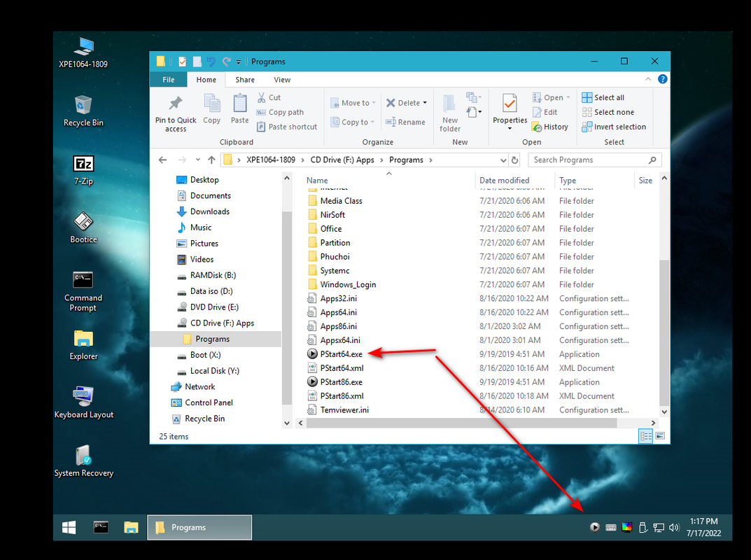Select the Keyboard Layout desktop icon
Viewport: 751px width, 560px height.
coord(83,402)
